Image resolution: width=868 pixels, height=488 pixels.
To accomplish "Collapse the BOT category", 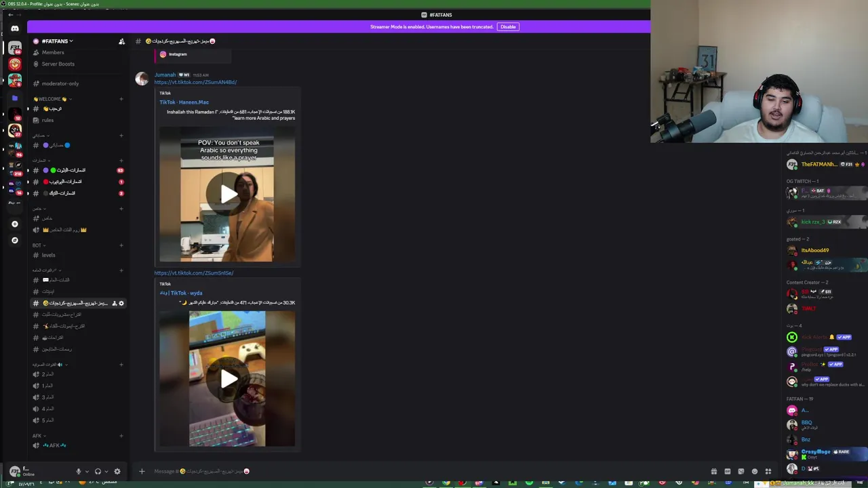I will pos(38,245).
